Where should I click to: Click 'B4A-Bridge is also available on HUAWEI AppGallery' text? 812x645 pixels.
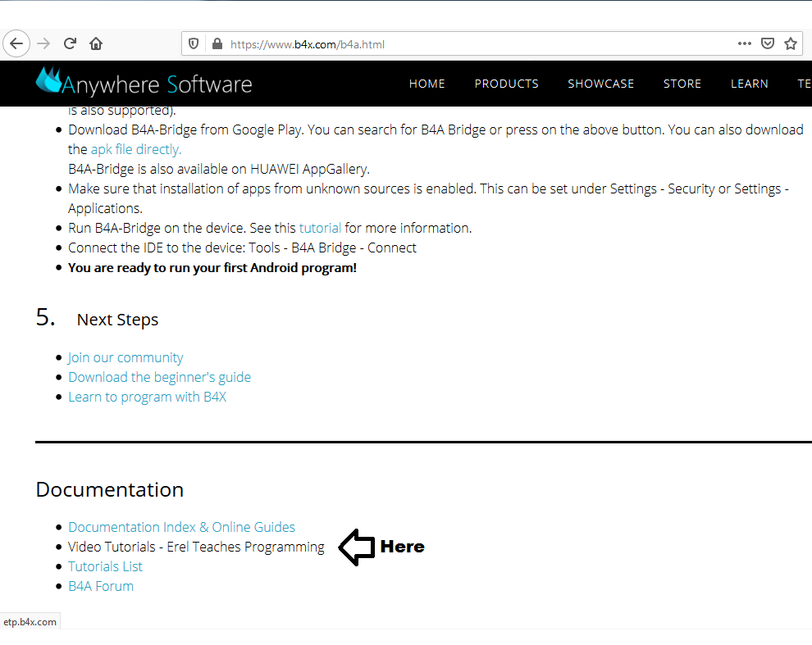[218, 170]
